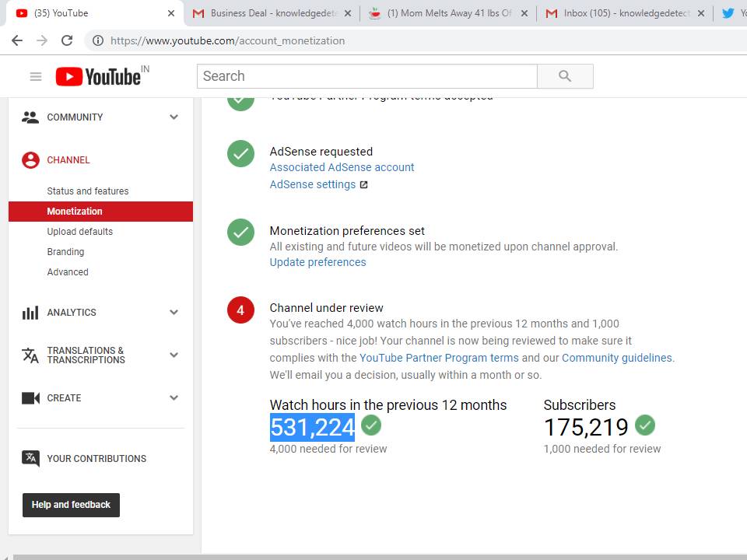Image resolution: width=747 pixels, height=560 pixels.
Task: Close the (35) YouTube tab
Action: [171, 13]
